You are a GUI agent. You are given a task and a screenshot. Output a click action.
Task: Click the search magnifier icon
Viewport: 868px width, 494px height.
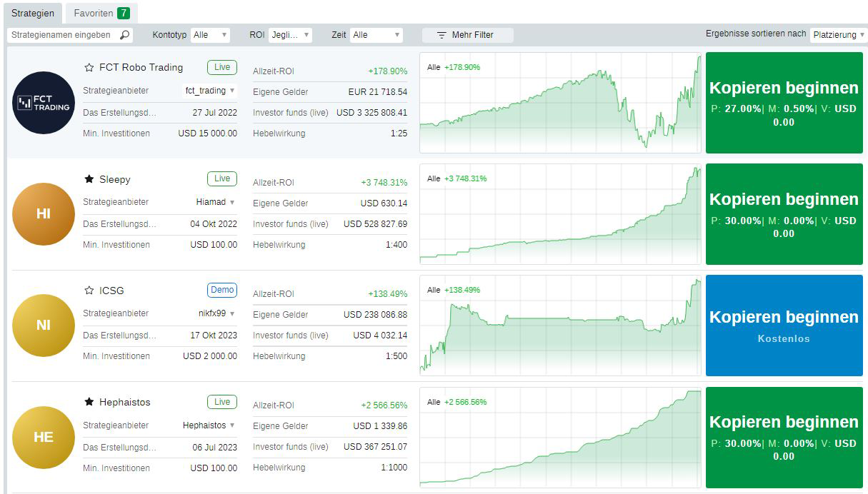pos(125,35)
